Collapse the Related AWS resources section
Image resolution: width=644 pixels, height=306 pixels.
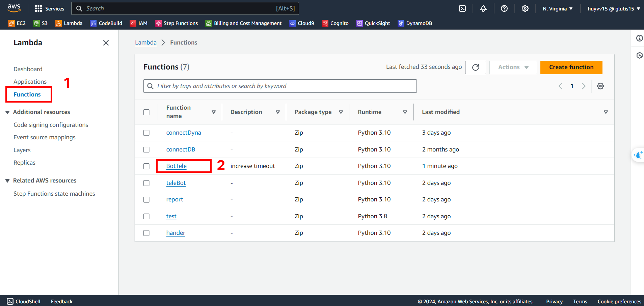pos(7,181)
